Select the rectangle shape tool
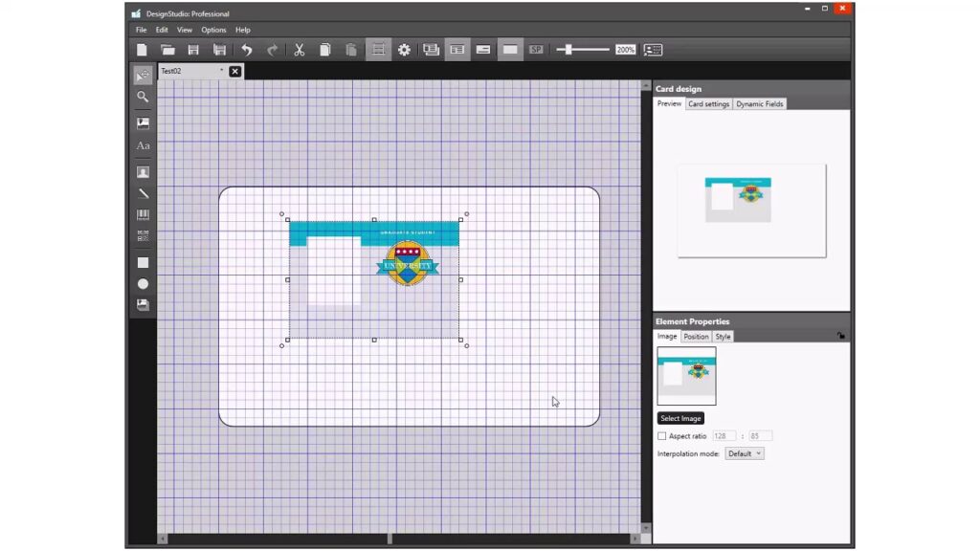The height and width of the screenshot is (551, 980). [144, 263]
